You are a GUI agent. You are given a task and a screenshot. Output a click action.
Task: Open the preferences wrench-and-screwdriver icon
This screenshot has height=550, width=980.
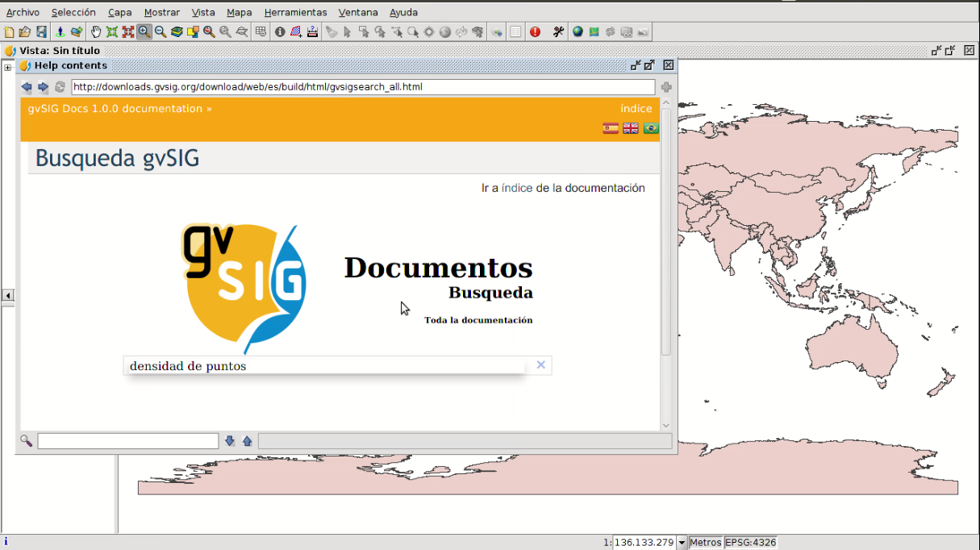click(x=558, y=32)
